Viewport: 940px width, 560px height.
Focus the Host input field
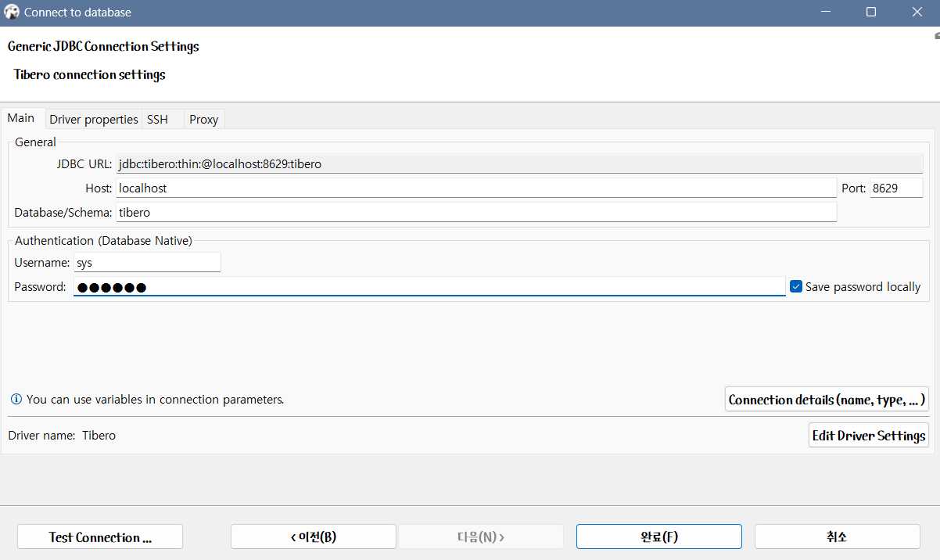[476, 188]
